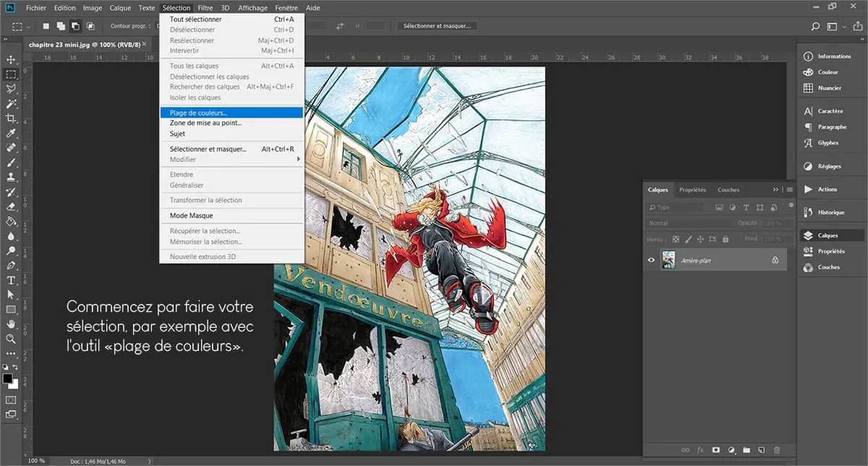
Task: Open the Modifier submenu arrow
Action: click(x=298, y=159)
